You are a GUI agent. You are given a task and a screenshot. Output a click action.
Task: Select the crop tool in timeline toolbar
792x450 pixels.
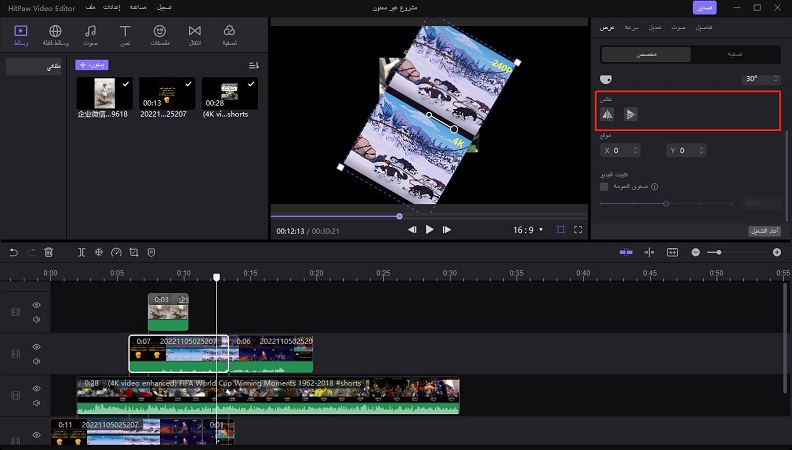click(x=134, y=252)
